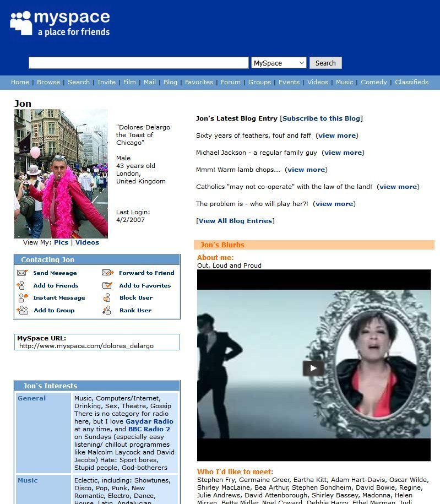Open Mail in the navigation bar

[149, 82]
